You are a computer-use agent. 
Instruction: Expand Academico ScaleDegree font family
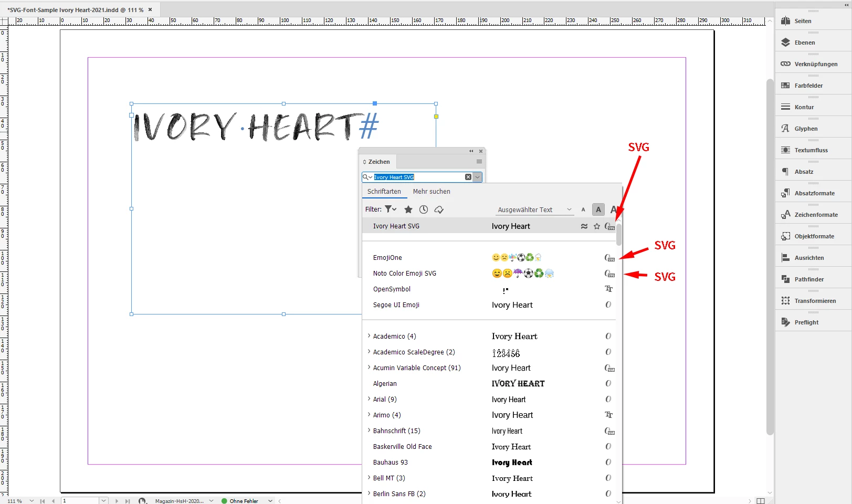tap(369, 352)
